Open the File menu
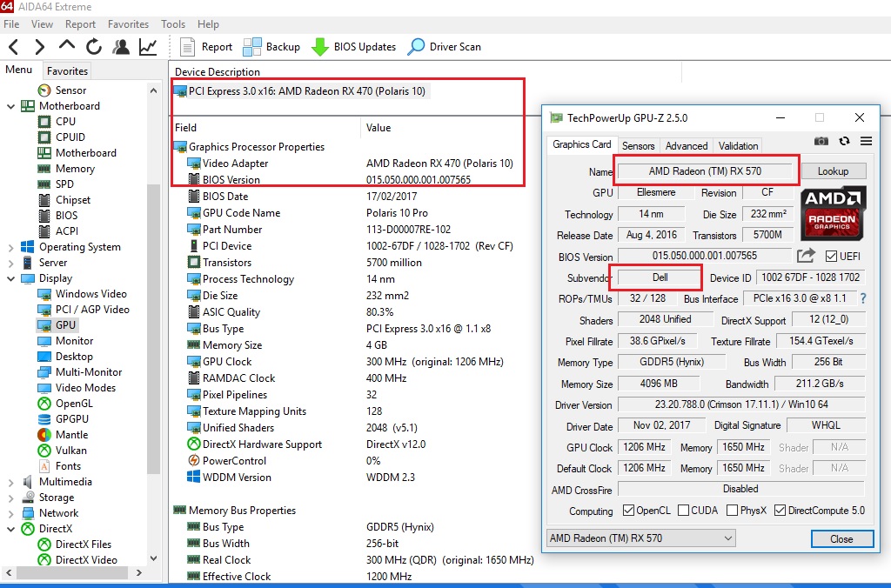Viewport: 891px width, 588px height. [x=11, y=23]
